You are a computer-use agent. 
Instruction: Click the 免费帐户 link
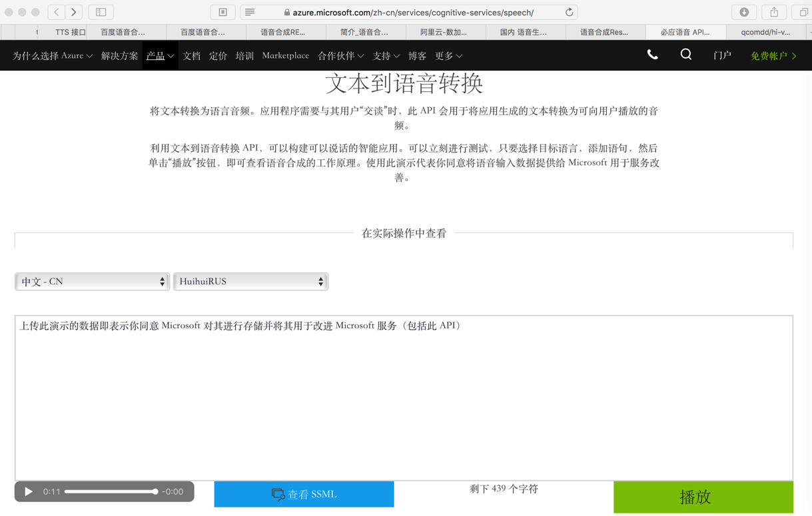pyautogui.click(x=773, y=56)
